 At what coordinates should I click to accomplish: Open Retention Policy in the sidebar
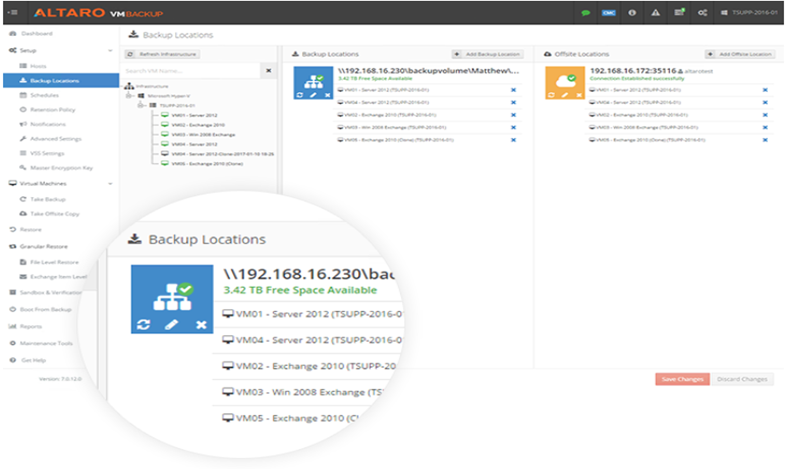point(47,110)
